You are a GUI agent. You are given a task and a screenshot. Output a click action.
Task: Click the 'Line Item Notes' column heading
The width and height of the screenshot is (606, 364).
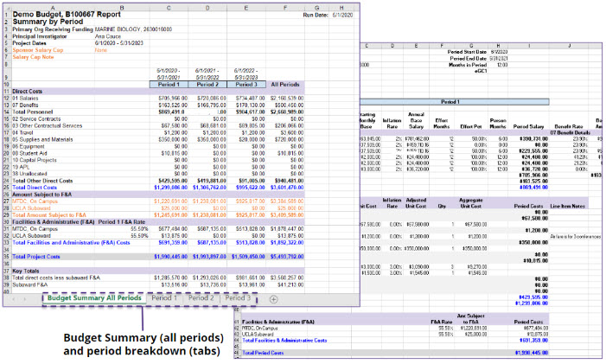(567, 207)
